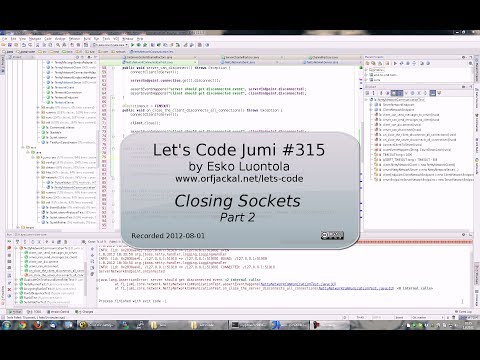Open the TODO tab at bottom
Screen dimensions: 480x360
[x=34, y=312]
